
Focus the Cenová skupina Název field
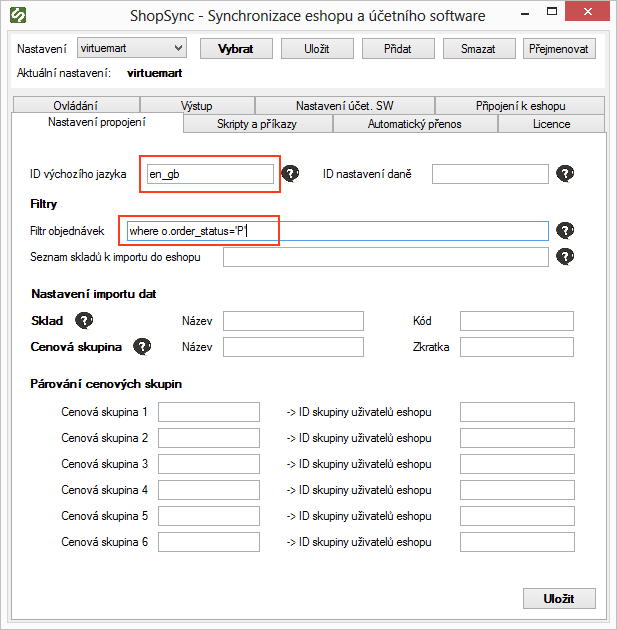[x=293, y=347]
